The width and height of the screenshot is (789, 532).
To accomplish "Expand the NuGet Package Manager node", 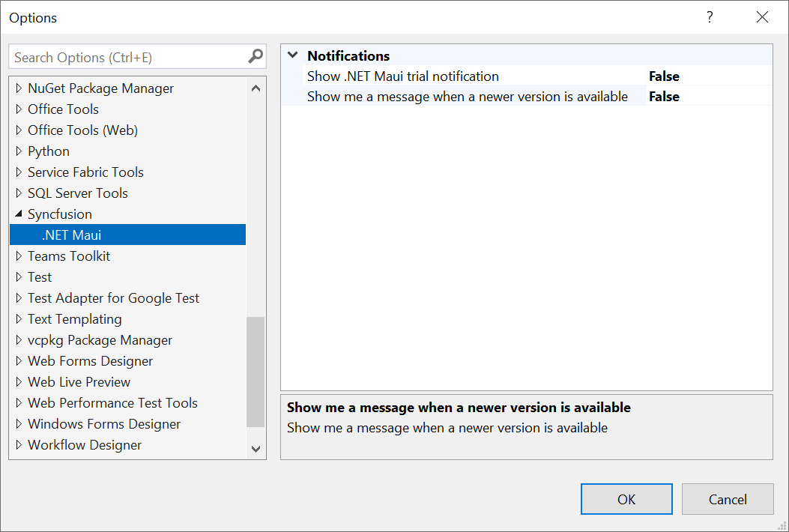I will point(19,88).
